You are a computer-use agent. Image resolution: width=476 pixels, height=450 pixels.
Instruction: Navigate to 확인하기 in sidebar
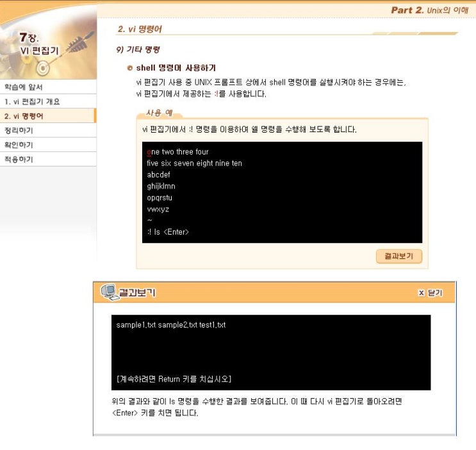click(x=18, y=145)
